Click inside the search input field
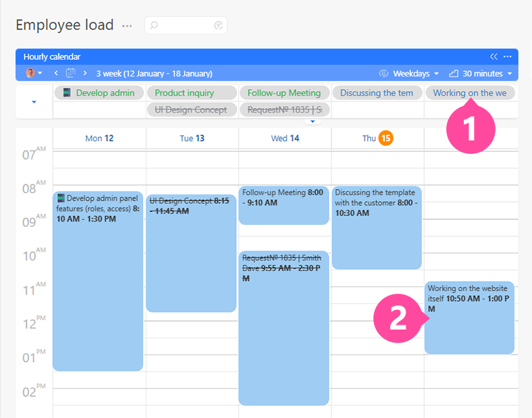The image size is (532, 418). [184, 26]
